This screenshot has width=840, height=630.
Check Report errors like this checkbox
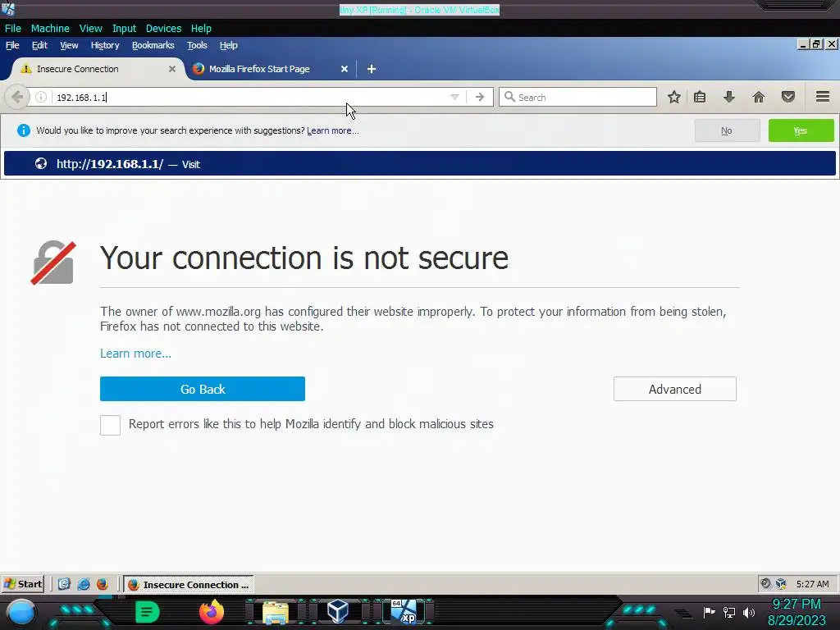(x=111, y=425)
